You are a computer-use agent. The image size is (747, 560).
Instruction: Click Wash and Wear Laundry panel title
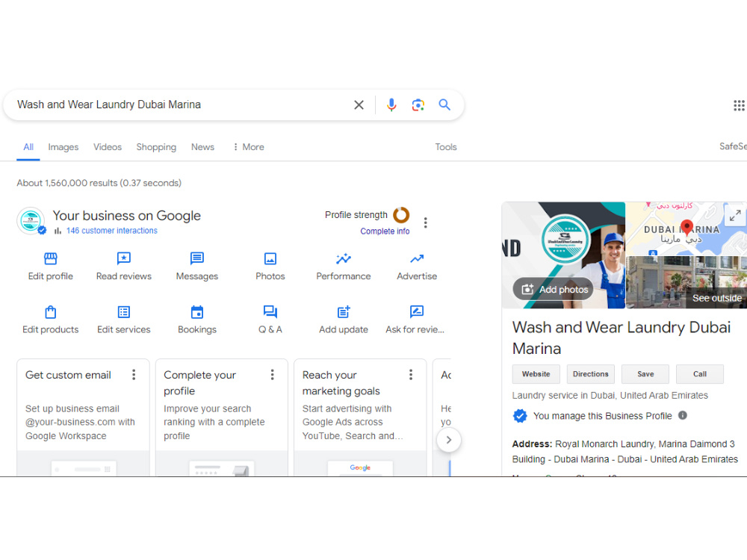(x=622, y=337)
